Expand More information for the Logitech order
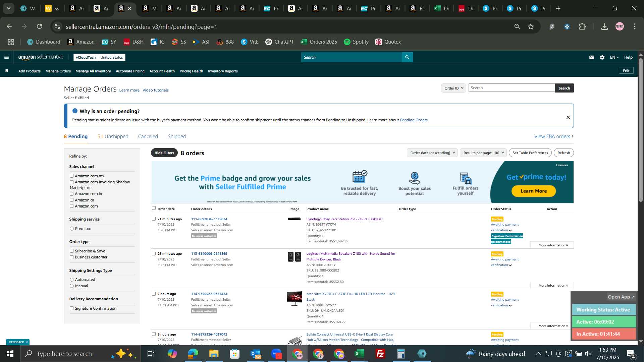This screenshot has width=644, height=362. click(x=553, y=286)
